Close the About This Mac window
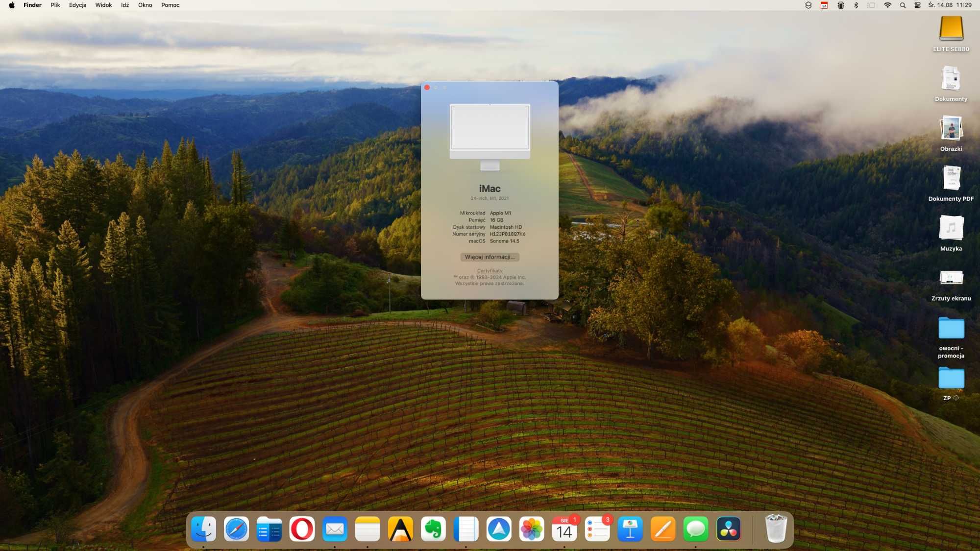The image size is (980, 551). point(427,88)
